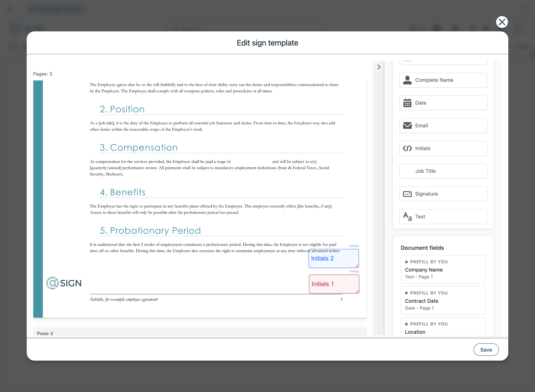Open the Location document field
535x392 pixels.
tap(443, 329)
